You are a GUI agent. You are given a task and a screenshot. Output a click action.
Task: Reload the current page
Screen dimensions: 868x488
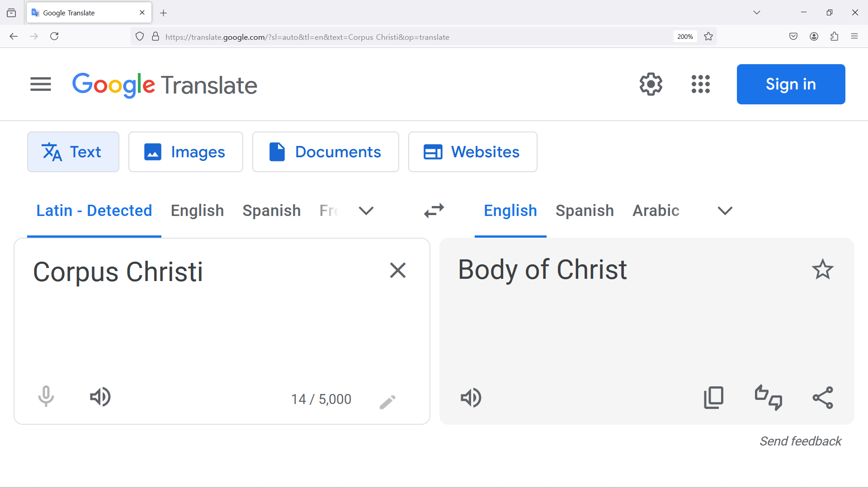point(54,37)
